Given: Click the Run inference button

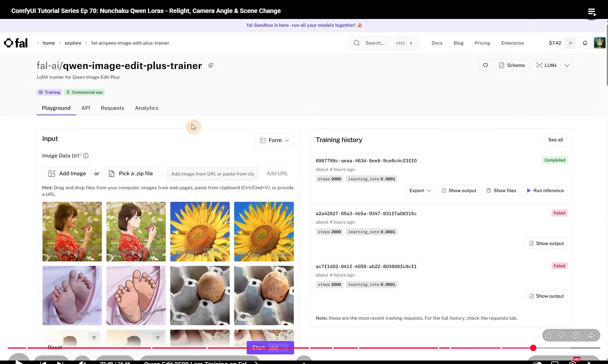Looking at the screenshot, I should (545, 190).
